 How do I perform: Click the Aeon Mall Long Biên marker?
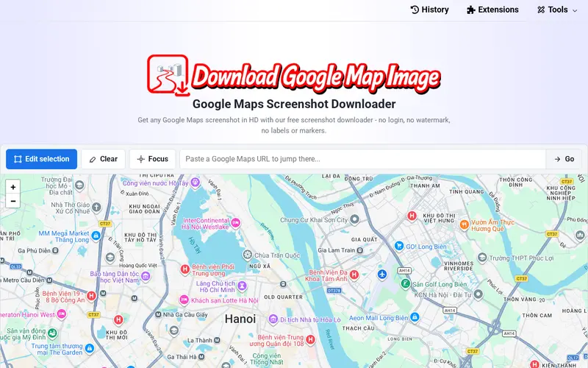coord(415,317)
